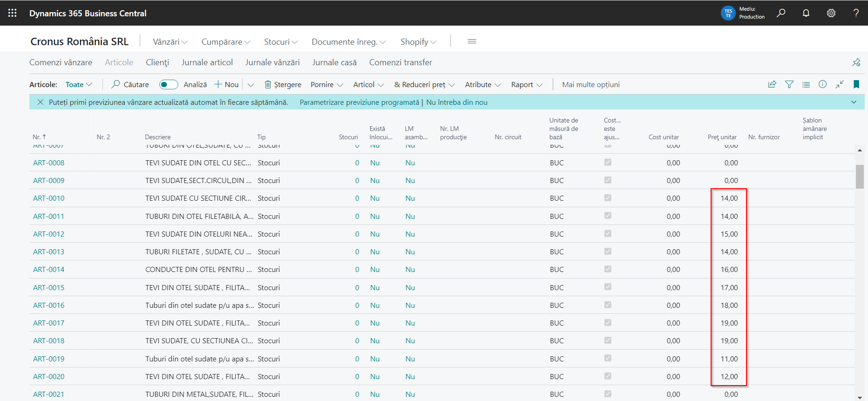
Task: Expand the Toate view filter dropdown
Action: tap(79, 84)
